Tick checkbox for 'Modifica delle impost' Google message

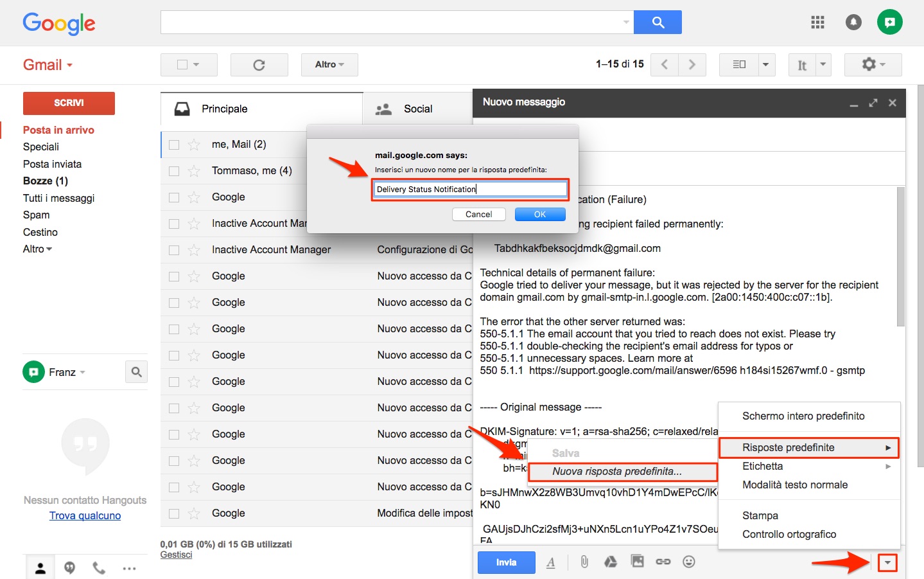coord(174,513)
